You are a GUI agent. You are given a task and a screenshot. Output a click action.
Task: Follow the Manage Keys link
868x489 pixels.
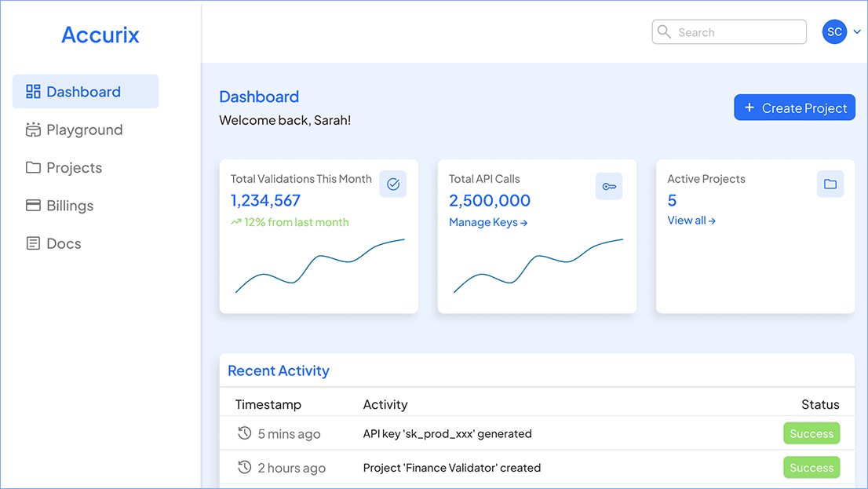(487, 223)
